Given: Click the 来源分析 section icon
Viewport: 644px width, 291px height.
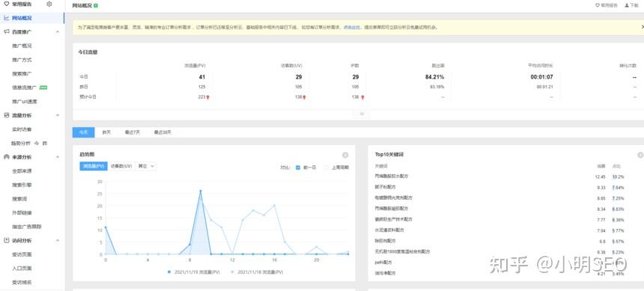Looking at the screenshot, I should coord(7,157).
